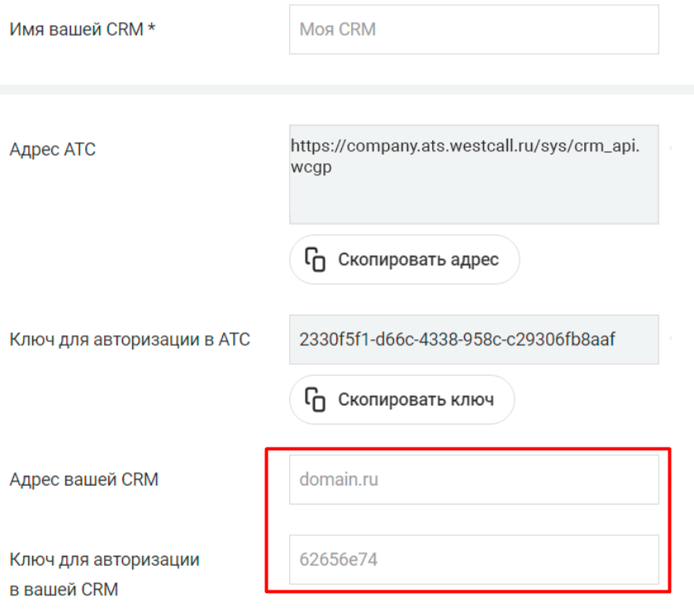Click the Ключ для авторизации в АТС label
Screen dimensions: 694x616
(x=130, y=339)
